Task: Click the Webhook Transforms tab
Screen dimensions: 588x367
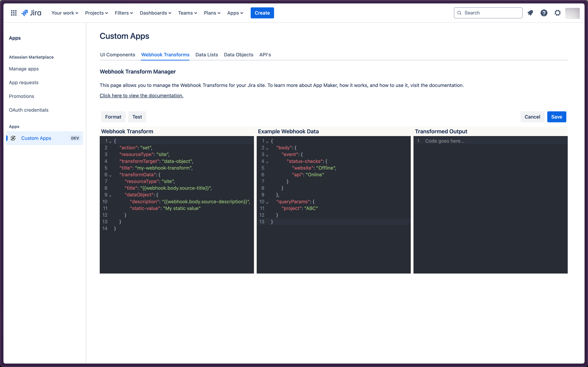Action: pos(165,54)
